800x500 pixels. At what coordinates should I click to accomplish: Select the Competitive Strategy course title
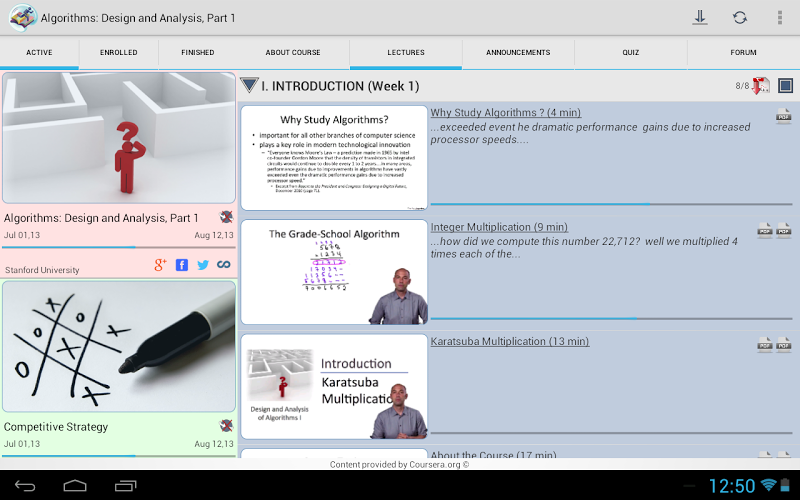(56, 427)
